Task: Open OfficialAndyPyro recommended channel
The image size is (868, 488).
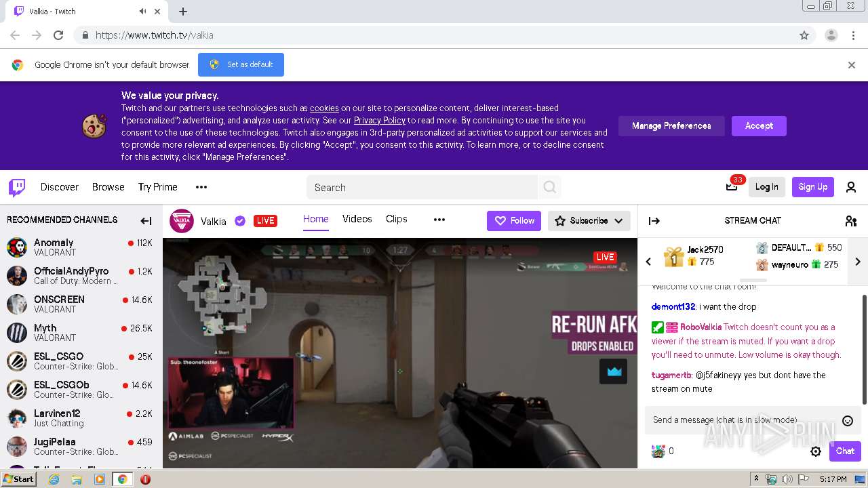Action: (x=80, y=276)
